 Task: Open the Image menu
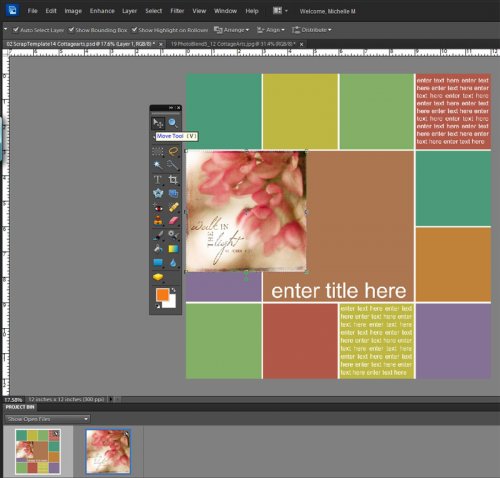click(x=73, y=11)
